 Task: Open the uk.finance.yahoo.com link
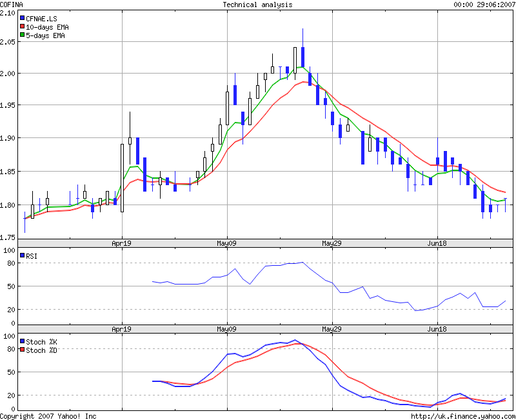[x=463, y=416]
